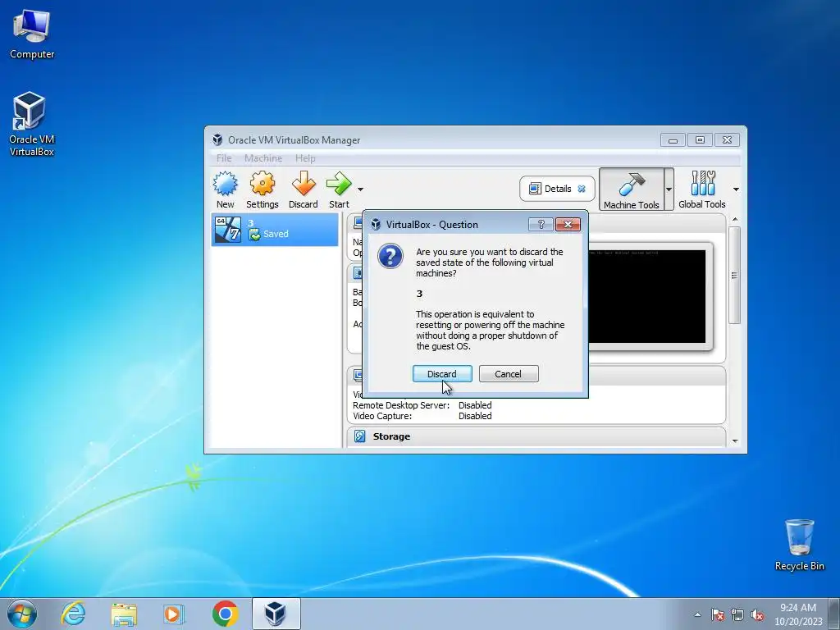The image size is (840, 630).
Task: Open Windows Media Player from taskbar
Action: click(x=174, y=614)
